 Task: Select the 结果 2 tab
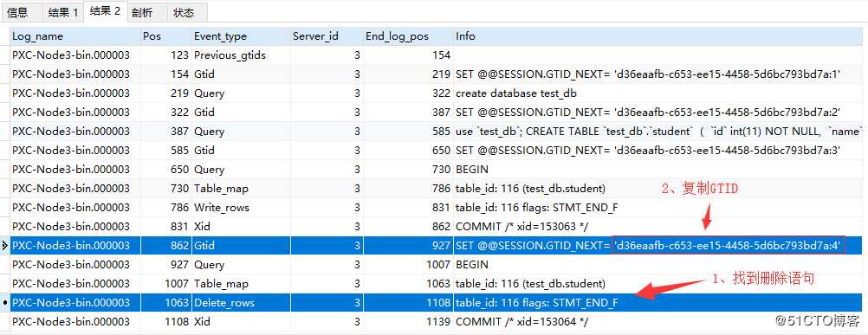tap(105, 11)
